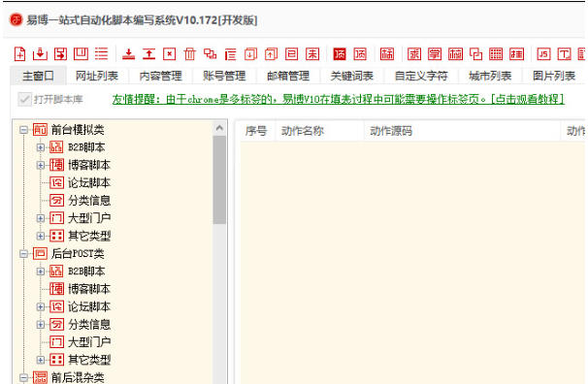Click the copy page up-arrow icon
588x384 pixels.
pos(271,54)
